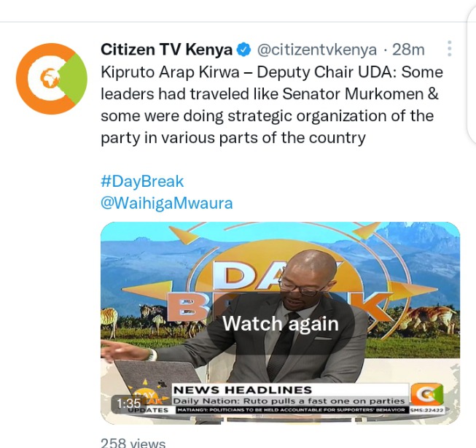Viewport: 476px width, 448px height.
Task: Click the Day Break sun logo in the video corner
Action: pyautogui.click(x=148, y=395)
